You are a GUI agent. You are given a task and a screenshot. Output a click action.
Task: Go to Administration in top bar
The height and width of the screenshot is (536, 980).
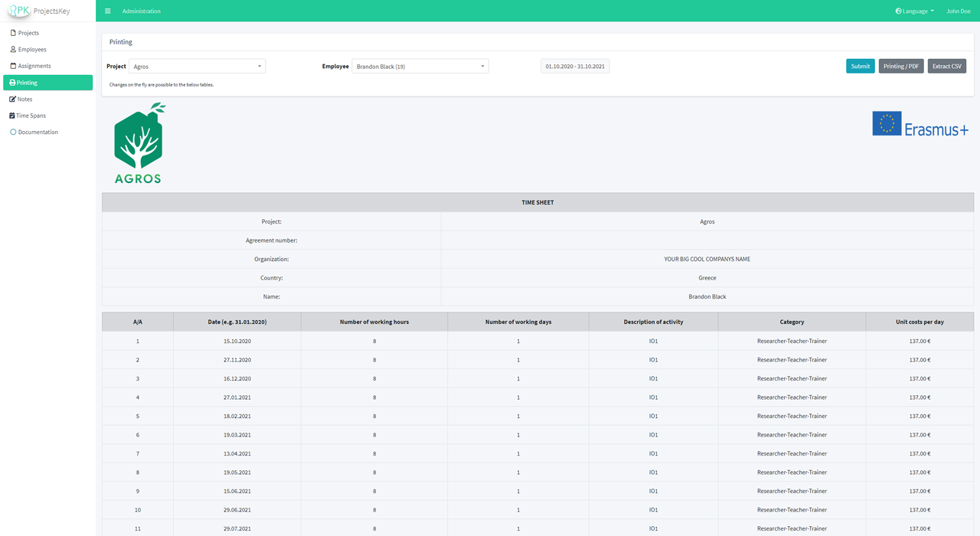point(142,11)
